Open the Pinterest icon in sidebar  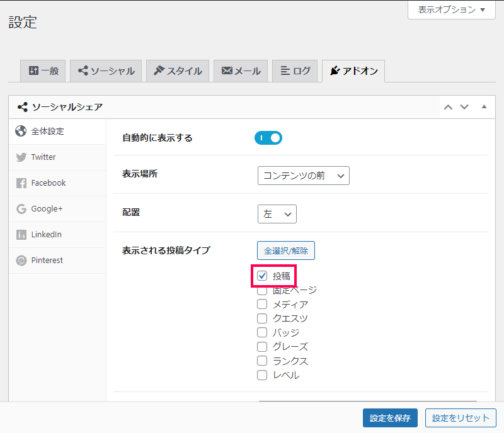[21, 260]
